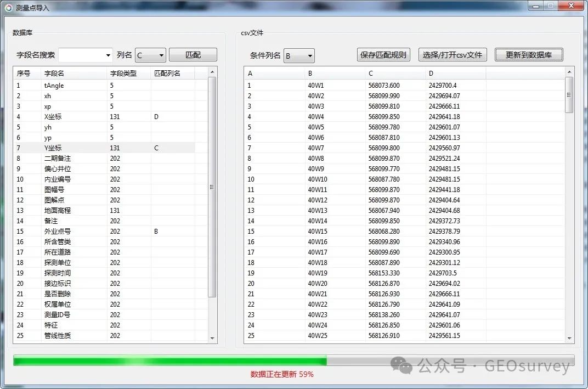
Task: Select the 地面高程 field row
Action: (x=104, y=211)
